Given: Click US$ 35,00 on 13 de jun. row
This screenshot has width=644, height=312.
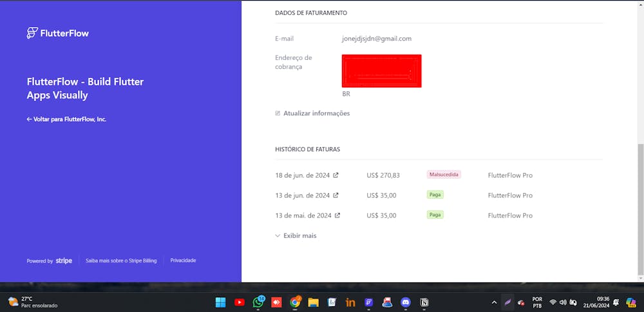Looking at the screenshot, I should (381, 196).
